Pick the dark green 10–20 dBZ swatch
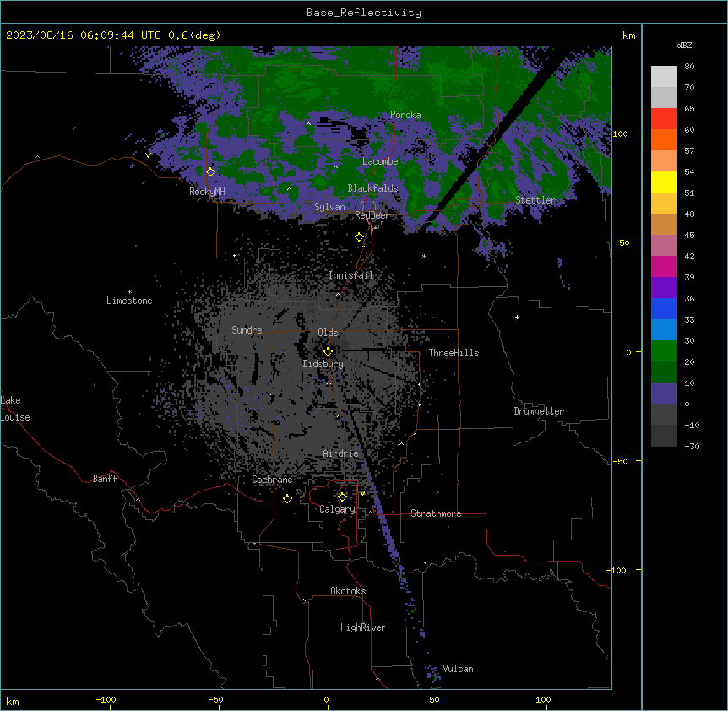Screen dimensions: 728x711 pos(664,372)
